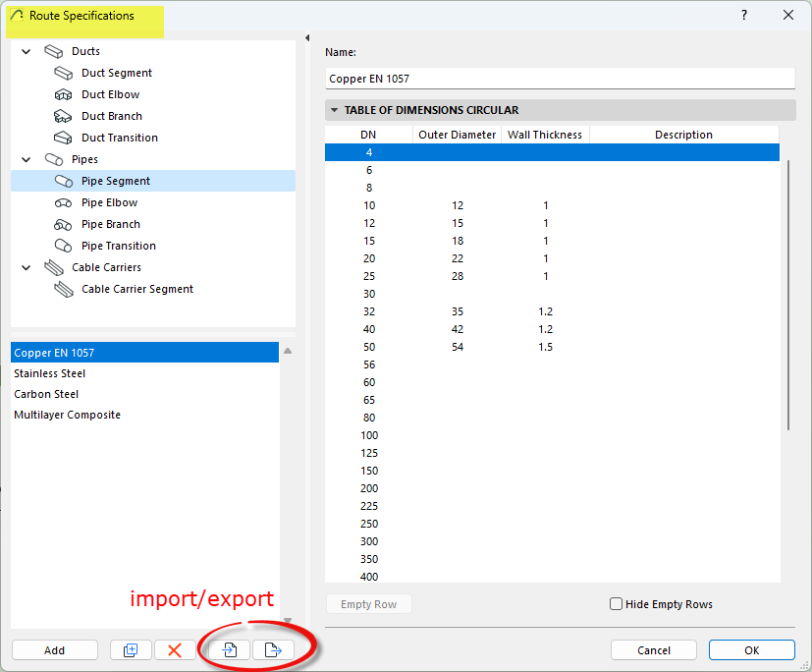Click Wall Thickness value 1.5
The image size is (812, 672).
point(545,347)
